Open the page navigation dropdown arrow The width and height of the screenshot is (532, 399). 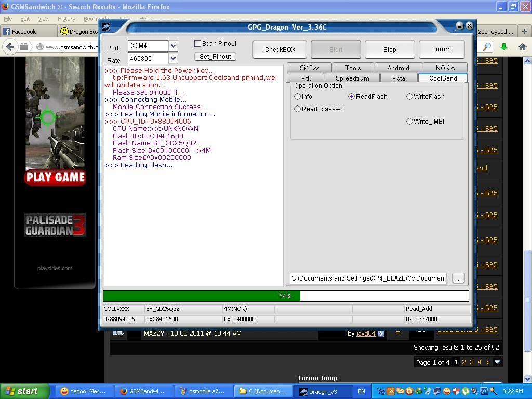click(497, 362)
